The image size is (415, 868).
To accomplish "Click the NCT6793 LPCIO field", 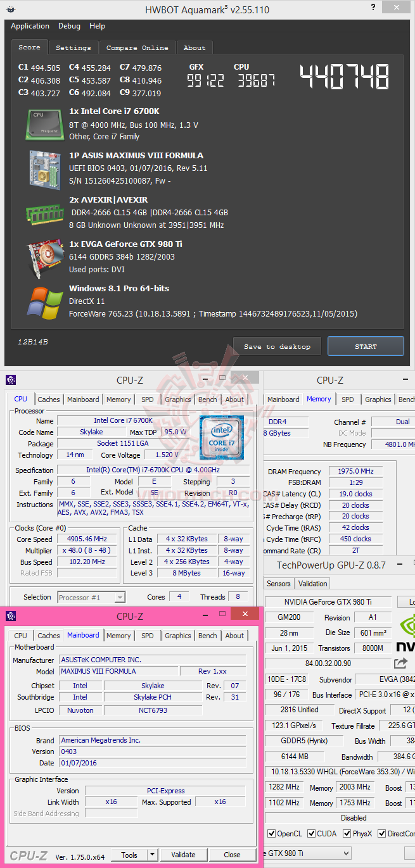I will pos(153,710).
